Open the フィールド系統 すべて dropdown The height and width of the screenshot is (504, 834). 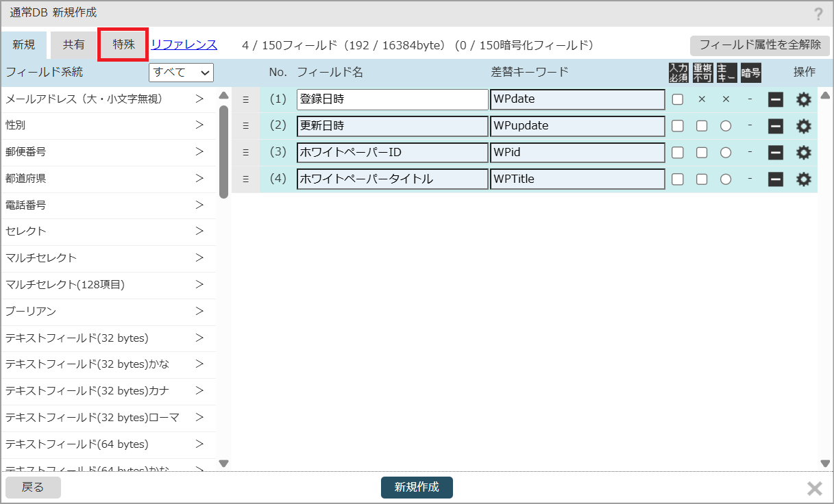point(182,73)
